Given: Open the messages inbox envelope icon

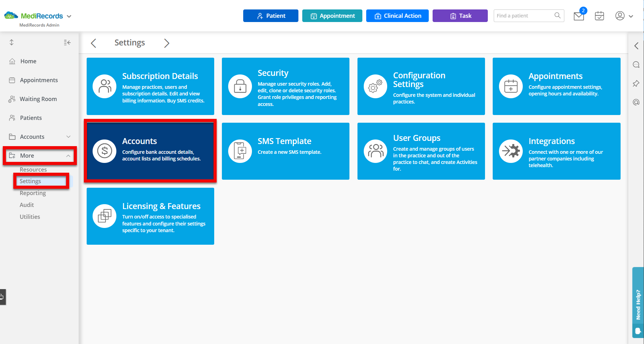Looking at the screenshot, I should click(x=579, y=16).
